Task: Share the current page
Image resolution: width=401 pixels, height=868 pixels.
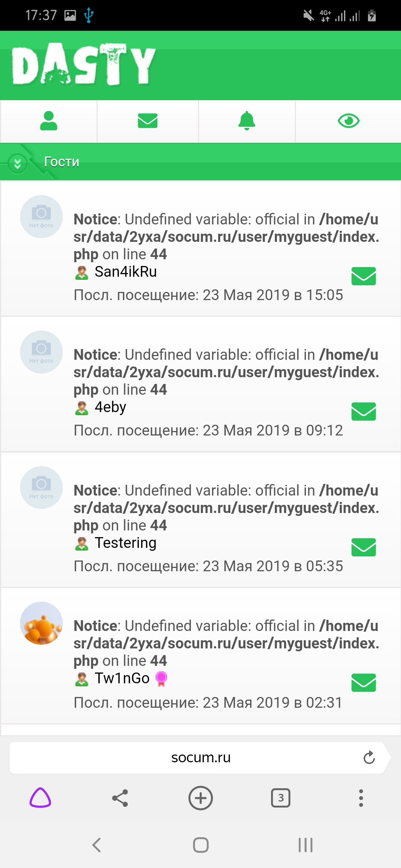Action: tap(120, 798)
